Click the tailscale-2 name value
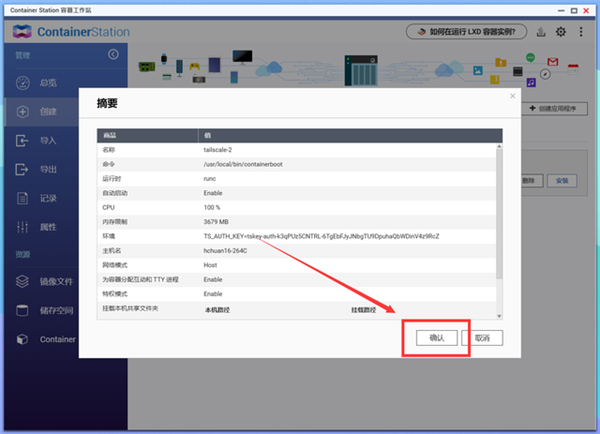600x434 pixels. (218, 150)
